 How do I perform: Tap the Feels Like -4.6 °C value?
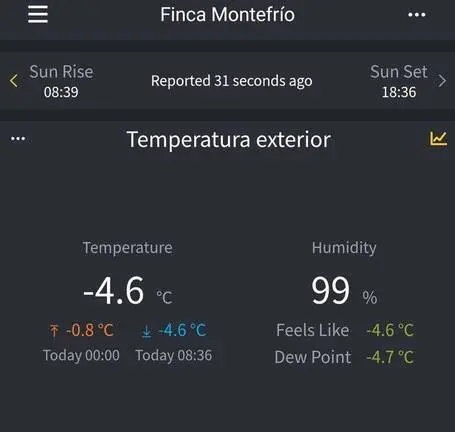390,330
